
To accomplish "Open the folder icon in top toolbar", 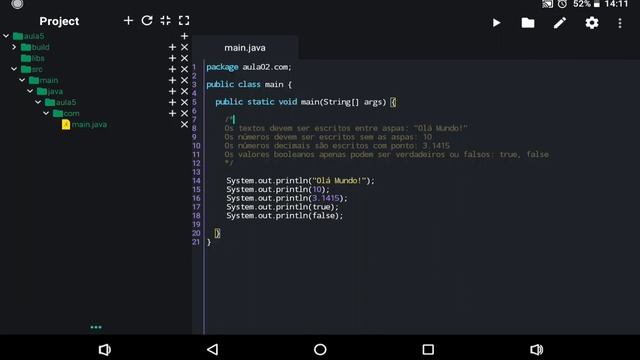I will (528, 23).
